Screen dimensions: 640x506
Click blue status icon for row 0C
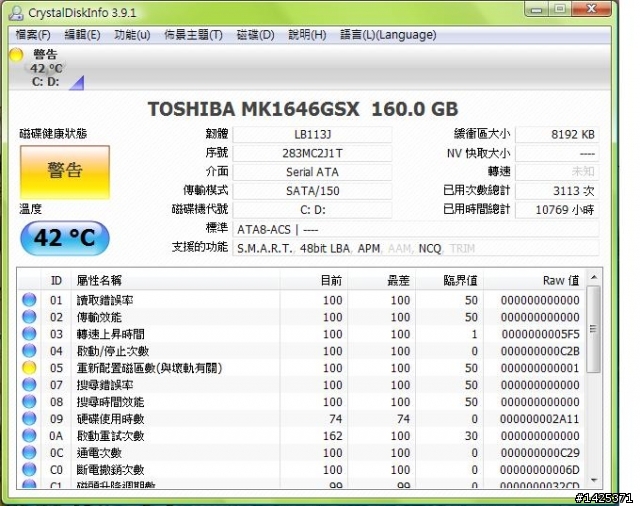pos(29,453)
